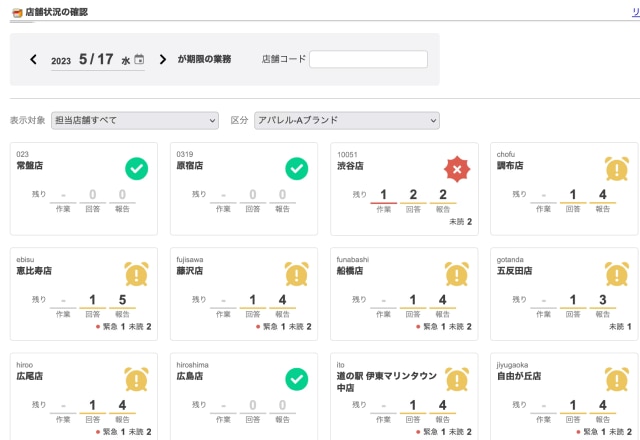Click alarm clock icon on 恵比寿店
This screenshot has width=640, height=440.
pyautogui.click(x=137, y=274)
